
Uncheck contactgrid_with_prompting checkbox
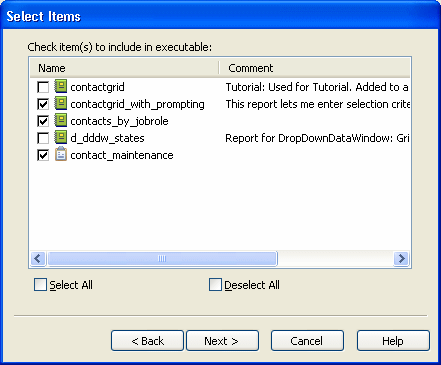pyautogui.click(x=43, y=104)
